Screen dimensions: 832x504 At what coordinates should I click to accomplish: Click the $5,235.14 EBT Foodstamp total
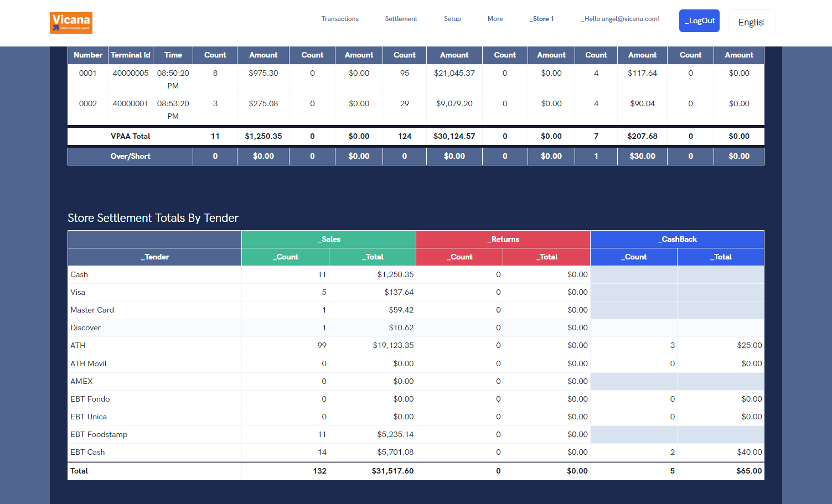point(395,434)
